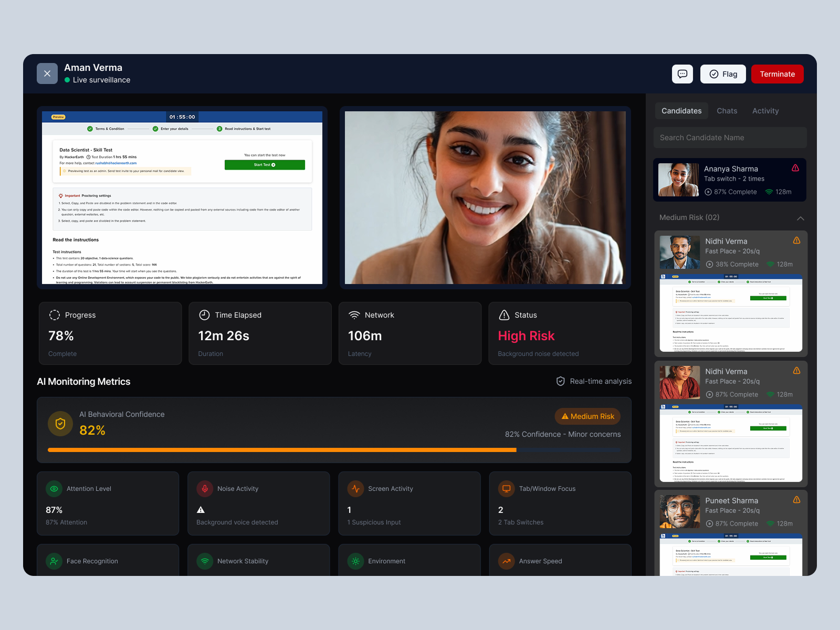This screenshot has height=630, width=840.
Task: Collapse the Medium Risk (02) section
Action: (x=800, y=217)
